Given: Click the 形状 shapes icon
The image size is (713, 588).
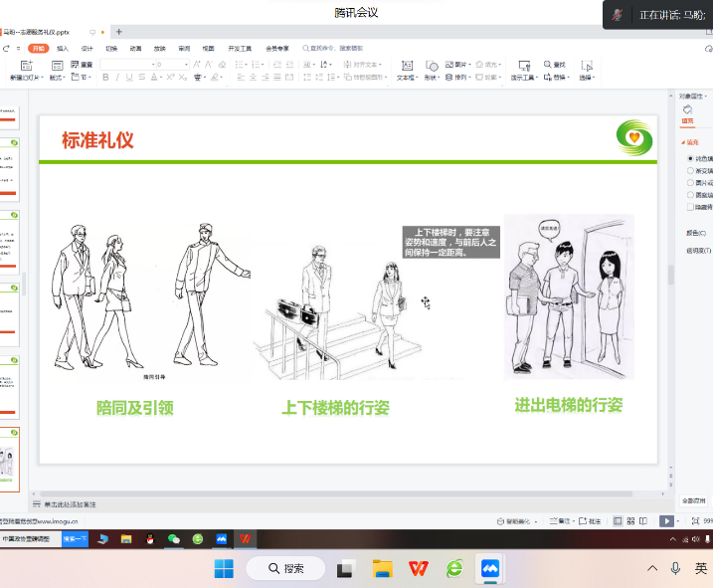Looking at the screenshot, I should (x=431, y=67).
